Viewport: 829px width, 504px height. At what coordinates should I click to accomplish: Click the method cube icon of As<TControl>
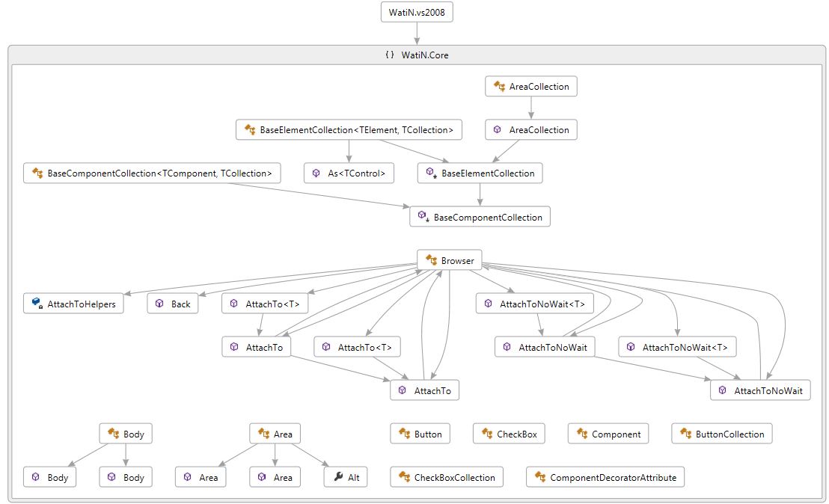[x=316, y=173]
